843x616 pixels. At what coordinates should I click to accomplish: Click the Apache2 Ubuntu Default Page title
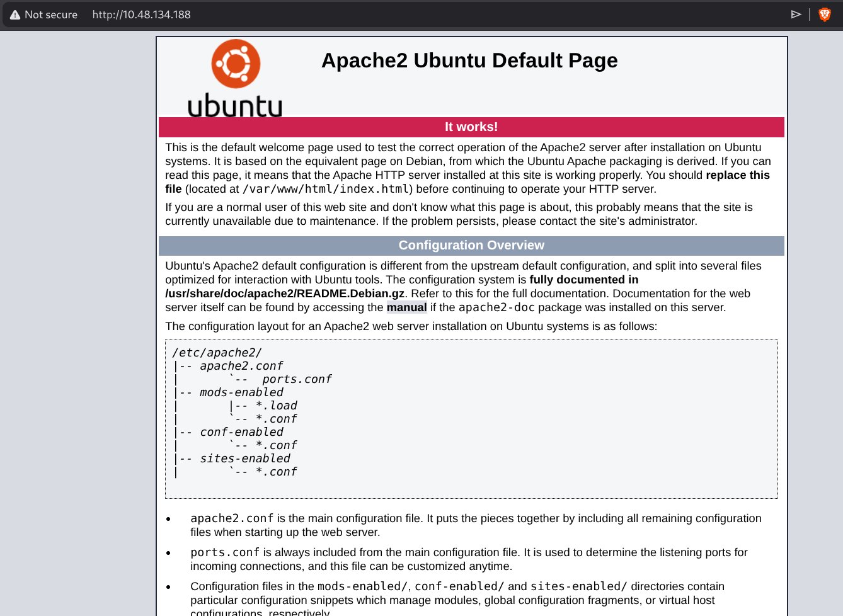click(469, 60)
